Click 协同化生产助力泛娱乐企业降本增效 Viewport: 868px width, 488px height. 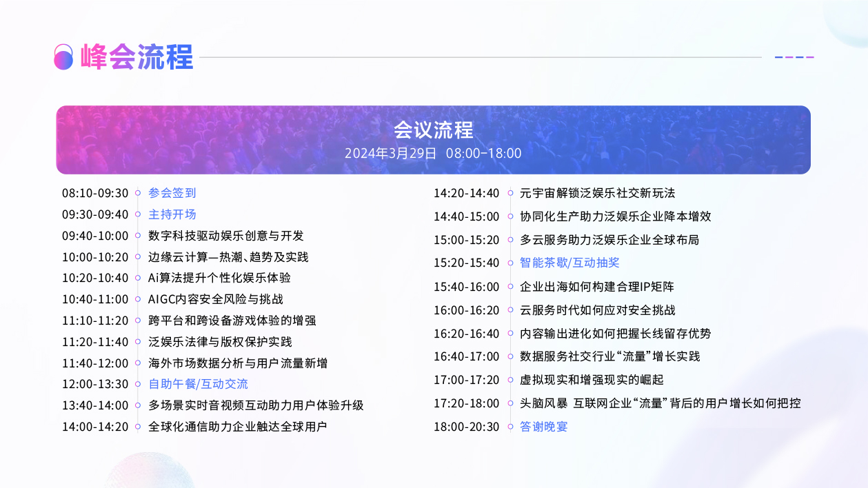(616, 216)
